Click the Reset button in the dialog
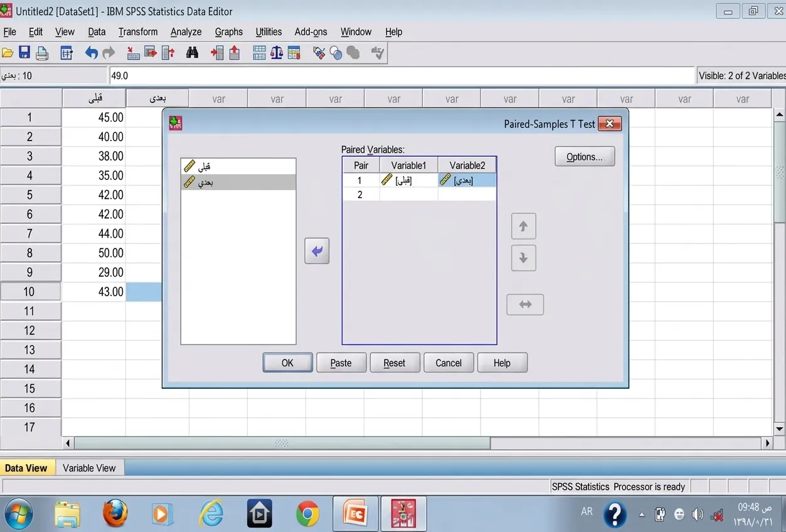786x532 pixels. pyautogui.click(x=395, y=363)
